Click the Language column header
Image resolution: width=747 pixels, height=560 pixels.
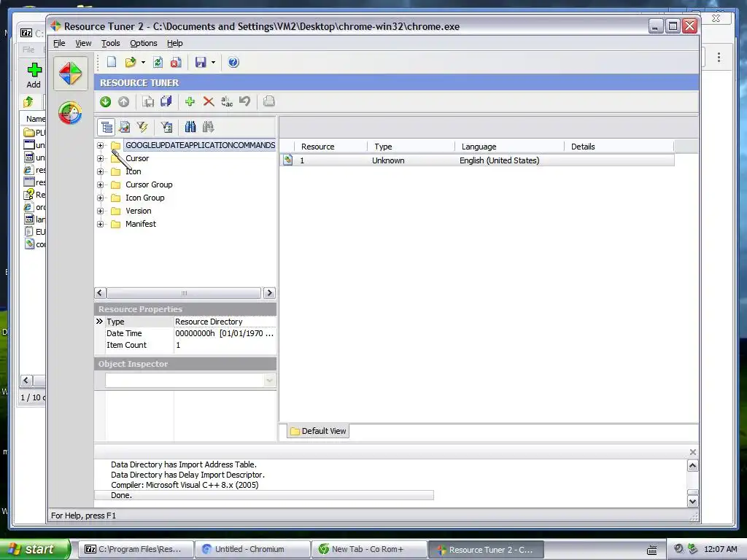click(x=509, y=147)
